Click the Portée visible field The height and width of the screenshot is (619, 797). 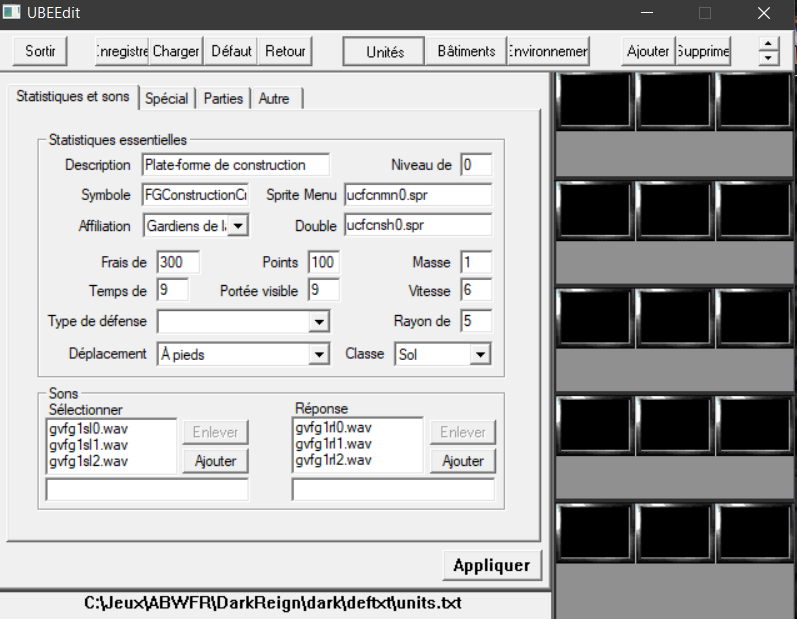click(324, 290)
